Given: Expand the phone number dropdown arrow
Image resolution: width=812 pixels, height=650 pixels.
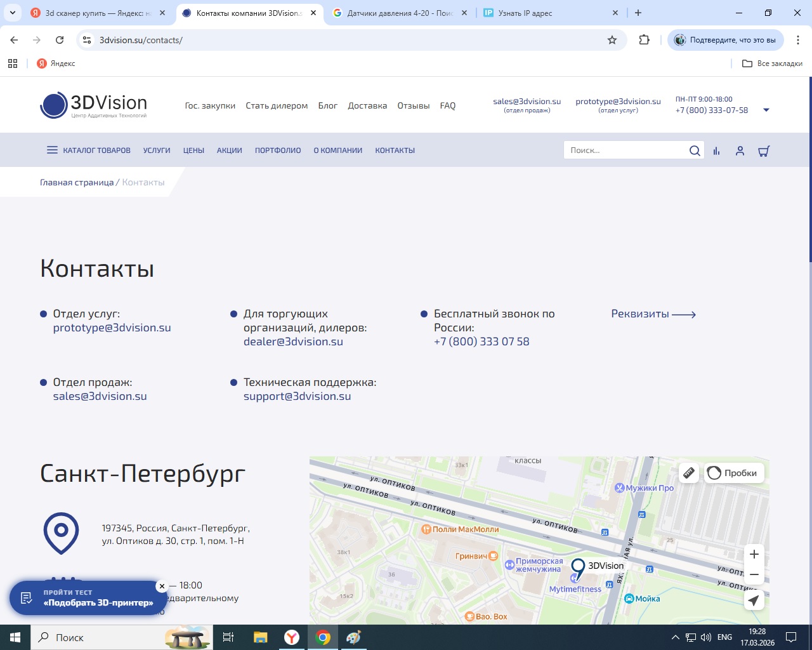Looking at the screenshot, I should tap(766, 110).
